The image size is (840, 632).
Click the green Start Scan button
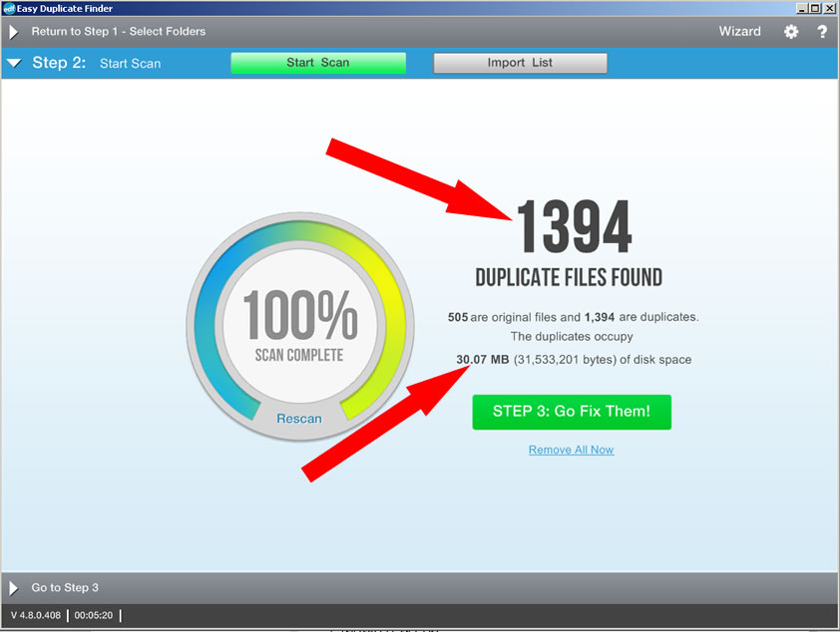[x=318, y=63]
